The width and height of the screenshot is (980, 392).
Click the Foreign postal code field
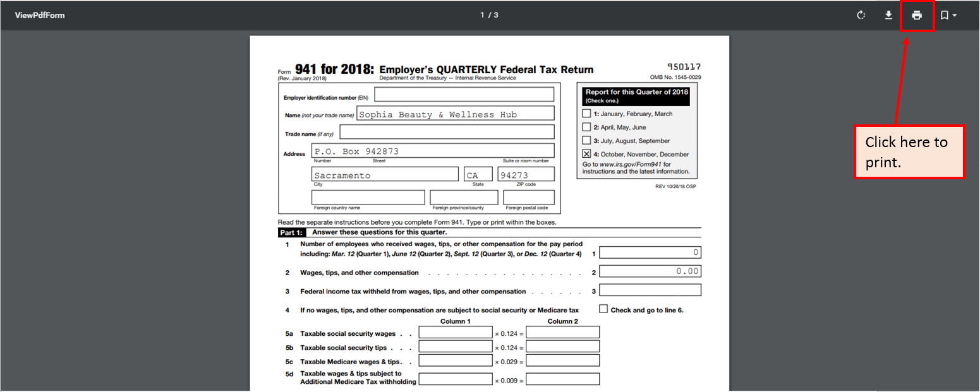529,198
